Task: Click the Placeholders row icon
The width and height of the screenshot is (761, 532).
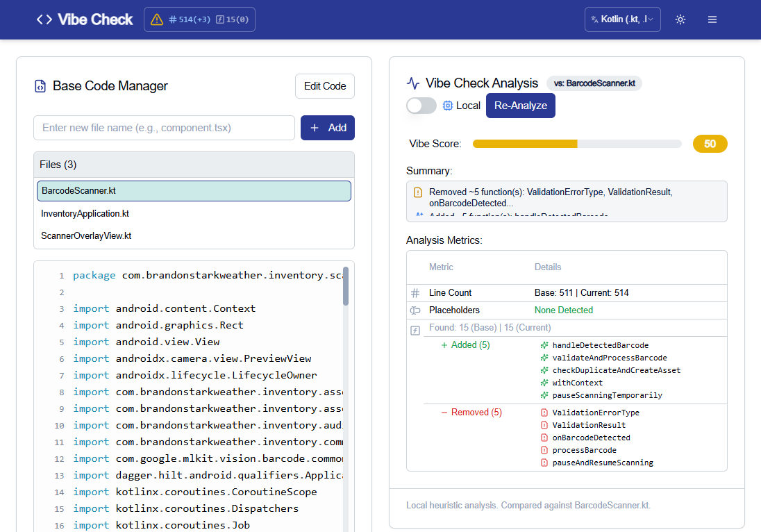Action: point(415,310)
